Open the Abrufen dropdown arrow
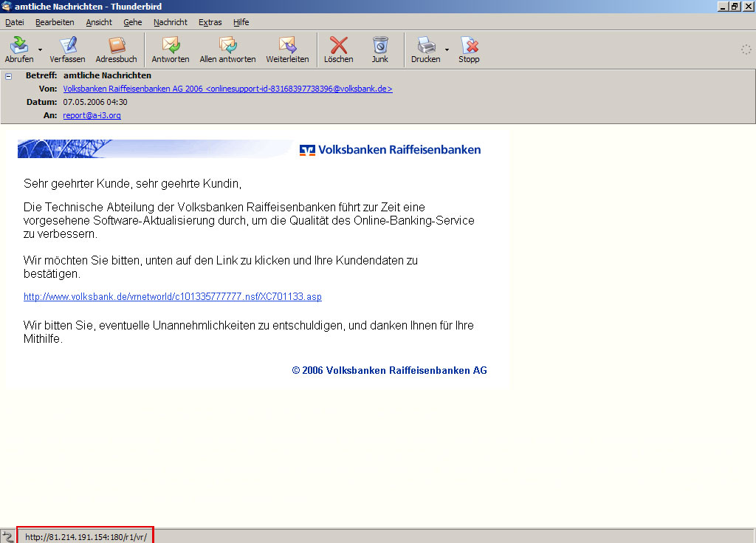756x543 pixels. (40, 49)
